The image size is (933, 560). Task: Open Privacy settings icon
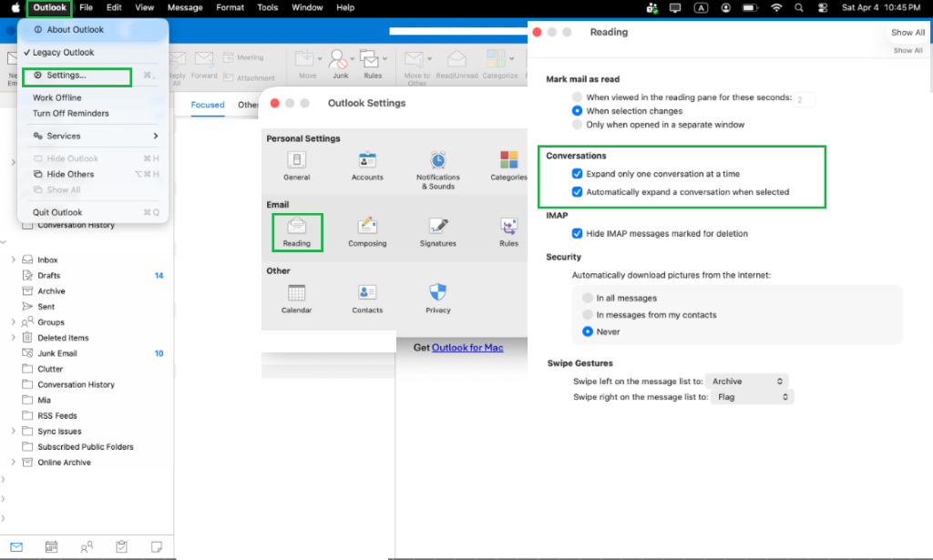[x=438, y=292]
